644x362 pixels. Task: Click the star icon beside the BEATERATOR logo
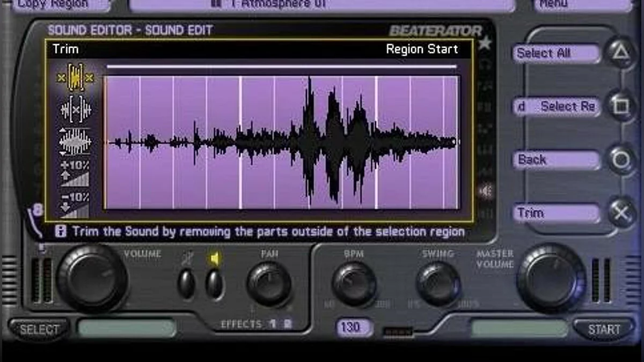(485, 43)
